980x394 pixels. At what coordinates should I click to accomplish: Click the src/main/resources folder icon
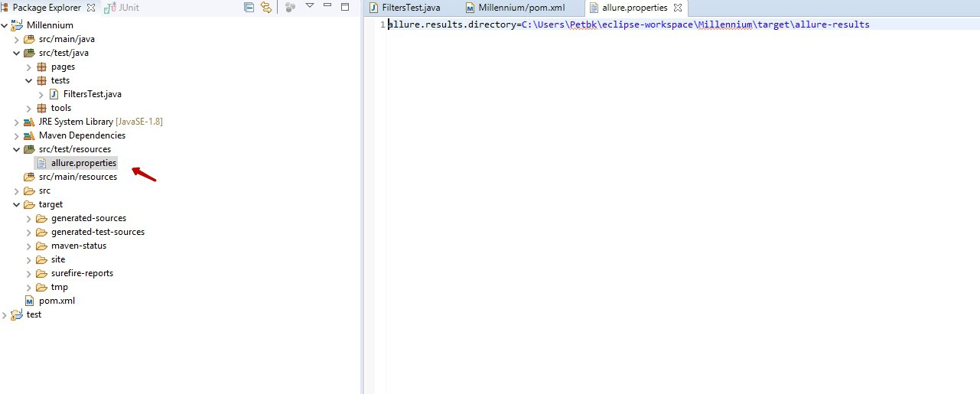29,177
